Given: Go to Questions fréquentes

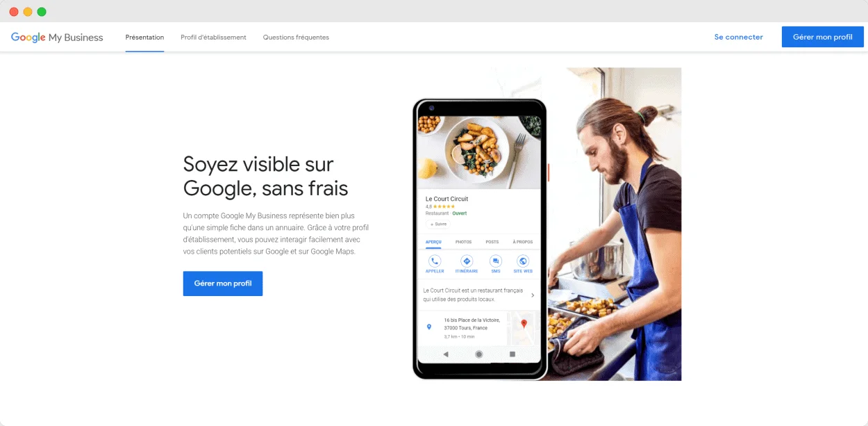Looking at the screenshot, I should click(296, 38).
